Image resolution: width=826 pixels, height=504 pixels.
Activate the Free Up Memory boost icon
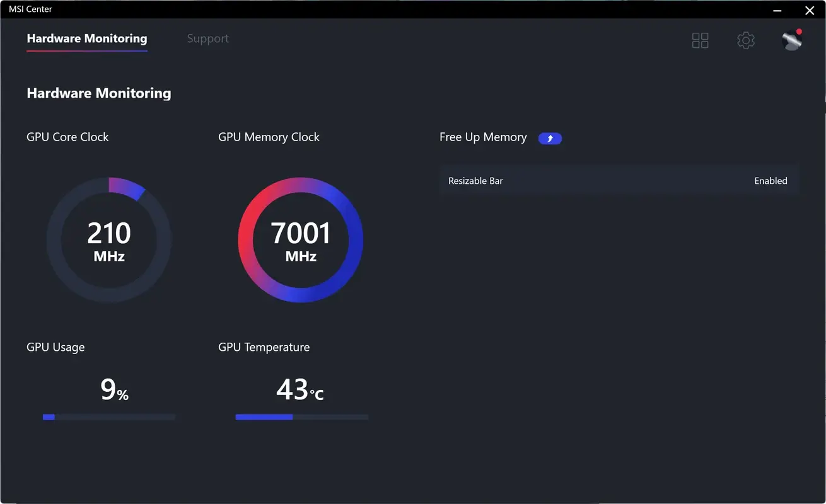(x=549, y=138)
